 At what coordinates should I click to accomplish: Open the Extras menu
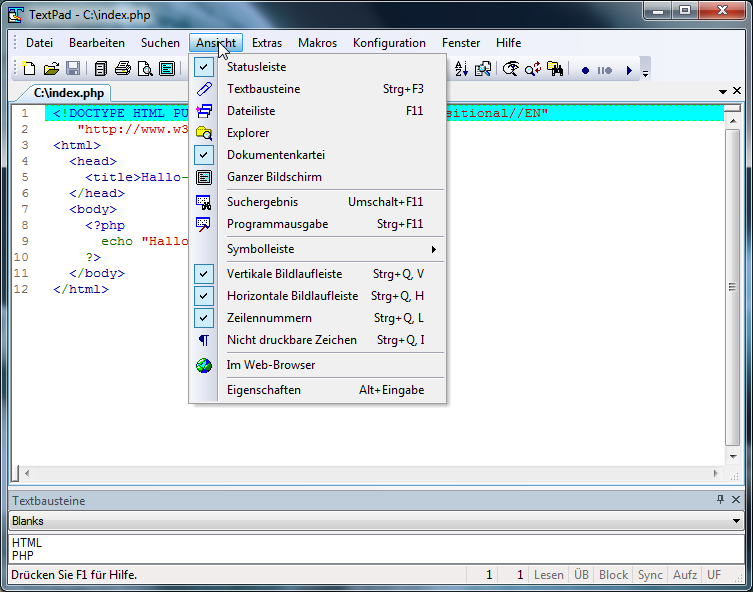click(x=267, y=43)
